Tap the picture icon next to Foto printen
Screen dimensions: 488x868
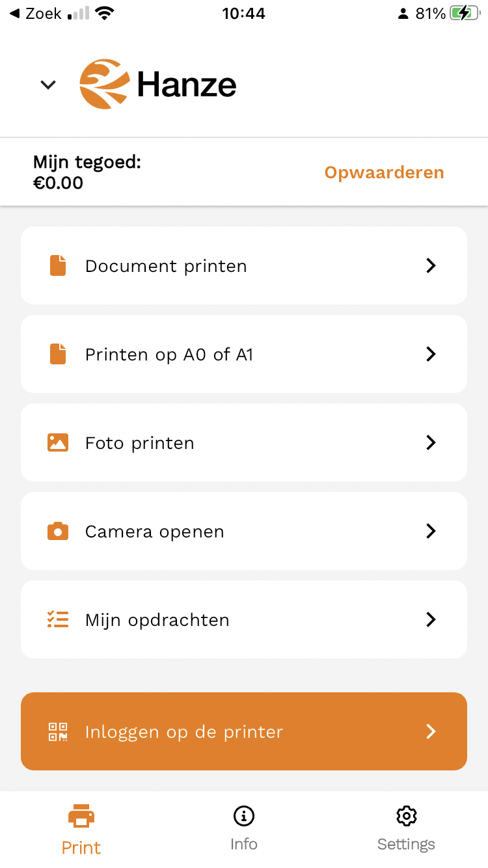(58, 442)
